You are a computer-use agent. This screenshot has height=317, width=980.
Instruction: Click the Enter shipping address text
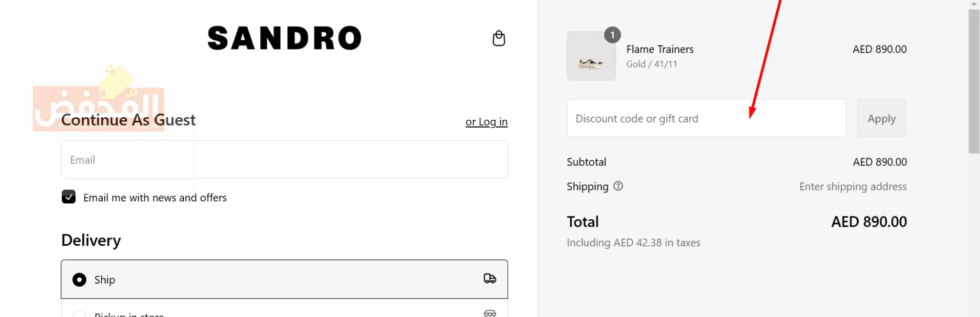pos(853,187)
